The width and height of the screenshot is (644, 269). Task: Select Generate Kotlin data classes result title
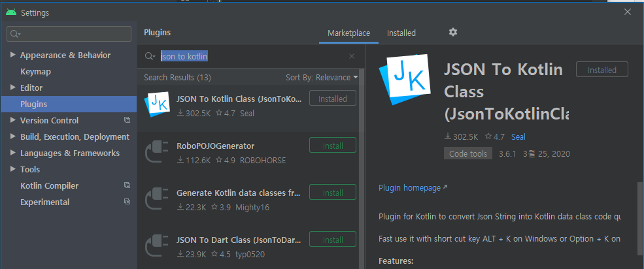[x=239, y=193]
